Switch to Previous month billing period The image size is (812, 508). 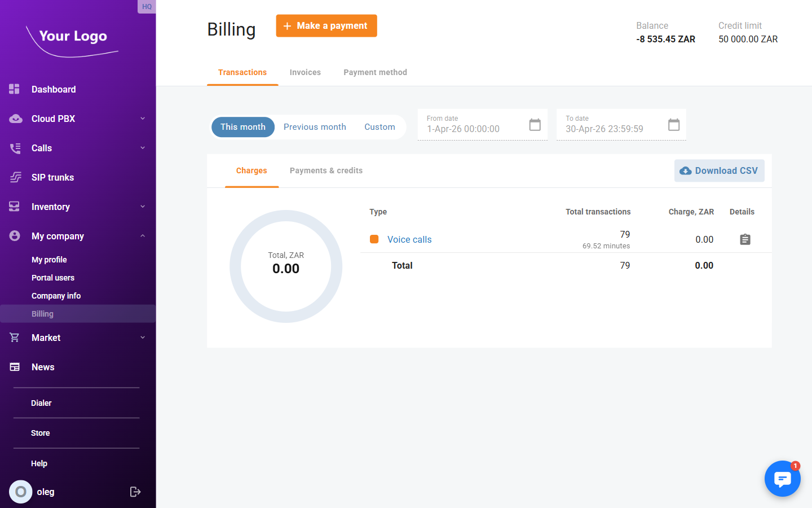[315, 127]
